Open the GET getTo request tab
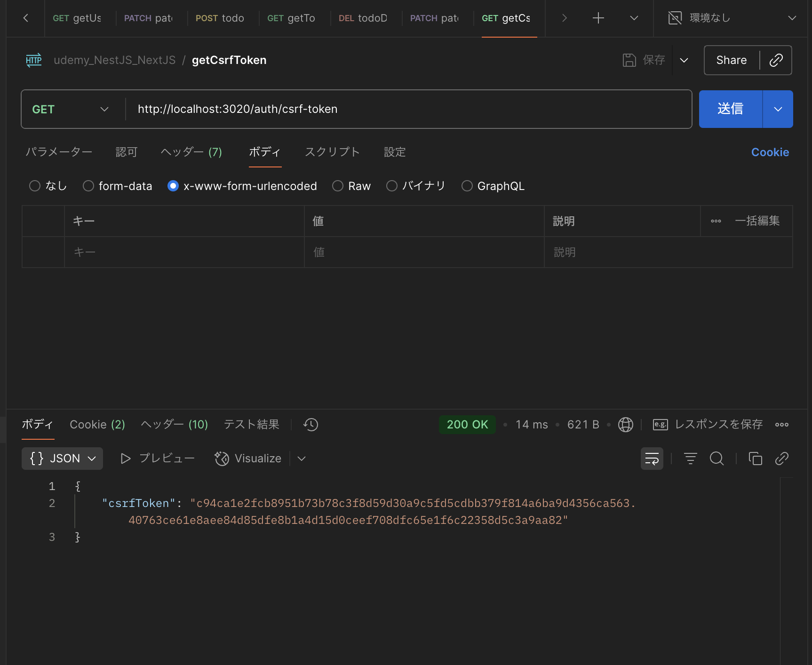812x665 pixels. [291, 18]
